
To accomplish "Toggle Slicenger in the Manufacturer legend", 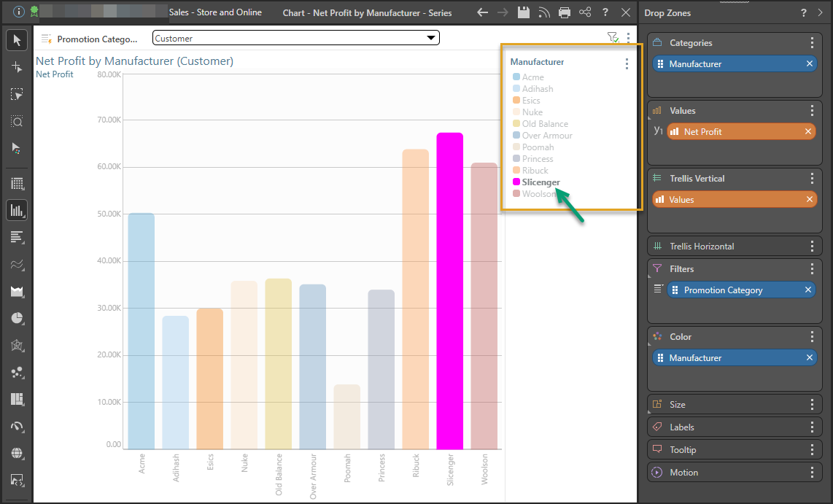I will pos(541,182).
